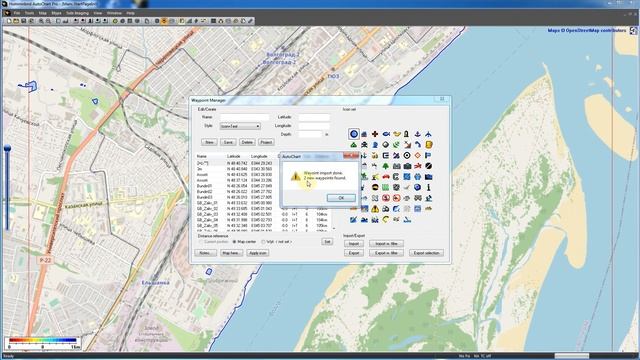Screen dimensions: 640x360
Task: Click the Latitude input field
Action: click(x=313, y=117)
